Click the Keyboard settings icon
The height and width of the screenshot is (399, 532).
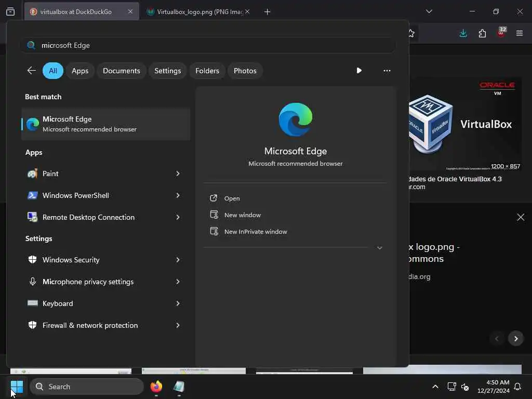(x=33, y=303)
